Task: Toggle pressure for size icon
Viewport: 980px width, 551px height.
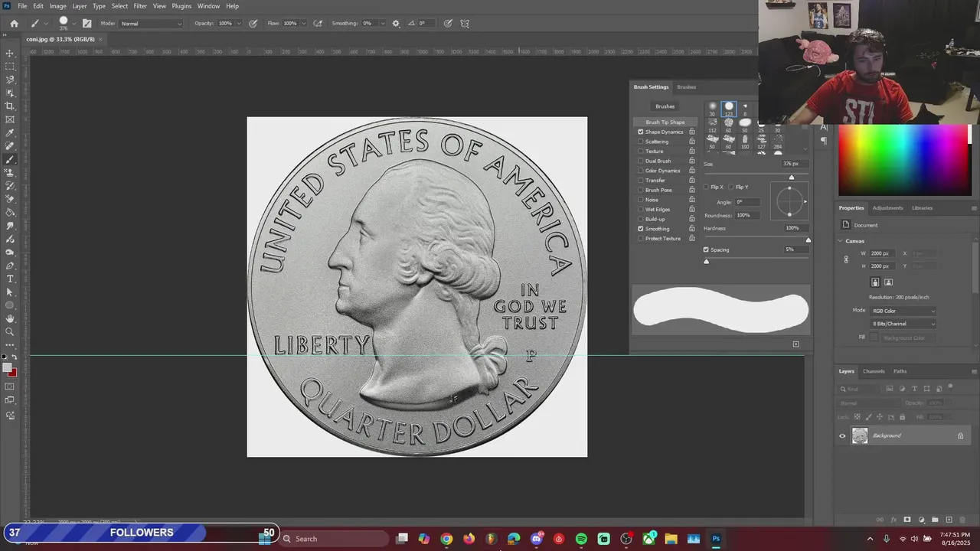Action: [x=448, y=24]
